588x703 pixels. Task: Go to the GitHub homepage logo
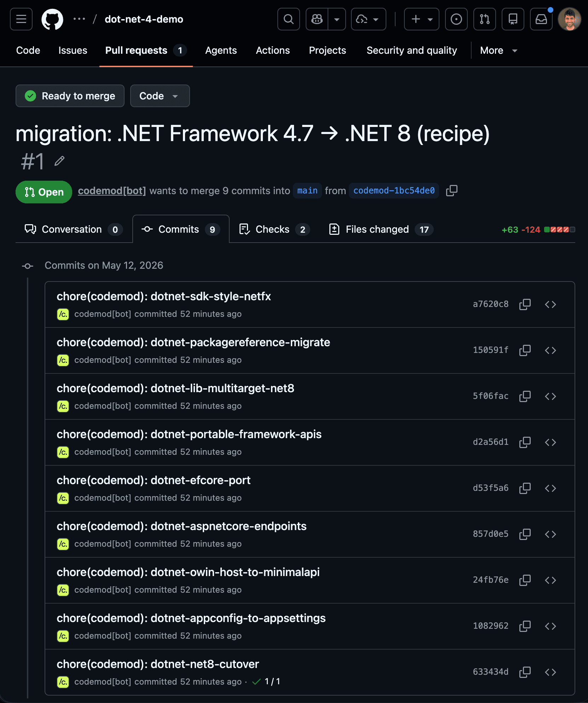(x=52, y=19)
